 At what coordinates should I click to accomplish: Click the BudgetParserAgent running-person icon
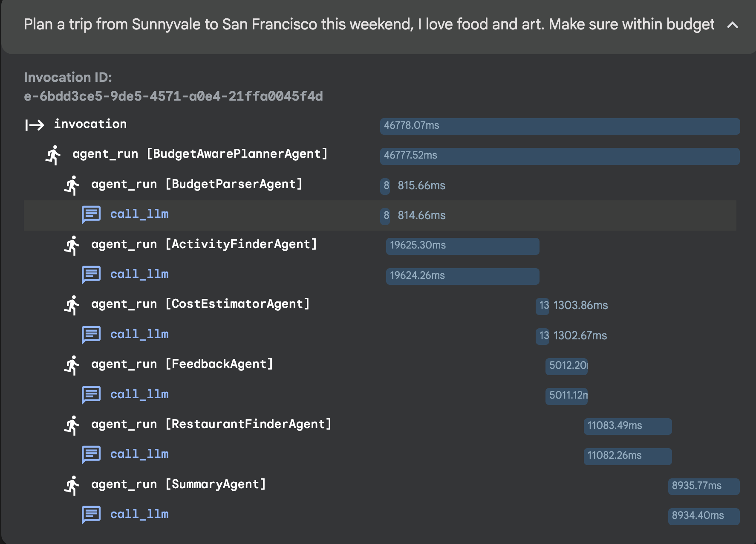[x=72, y=185]
